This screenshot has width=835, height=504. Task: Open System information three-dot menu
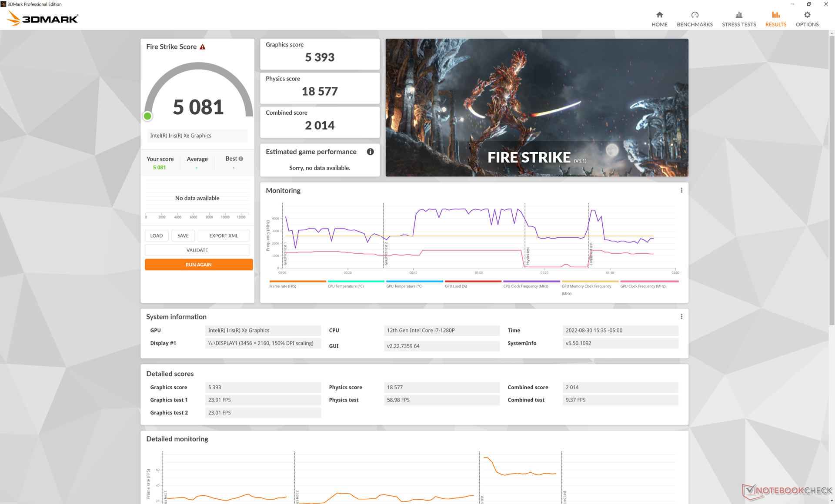tap(681, 317)
